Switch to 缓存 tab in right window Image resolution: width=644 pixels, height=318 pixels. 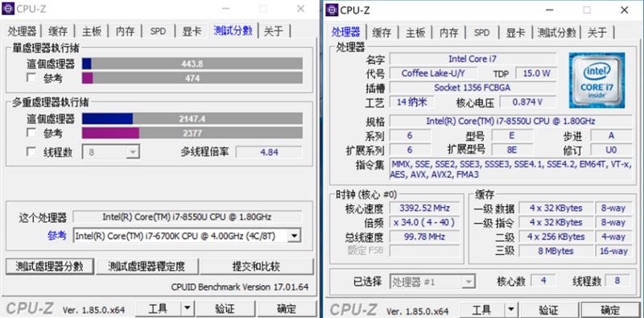[x=382, y=33]
